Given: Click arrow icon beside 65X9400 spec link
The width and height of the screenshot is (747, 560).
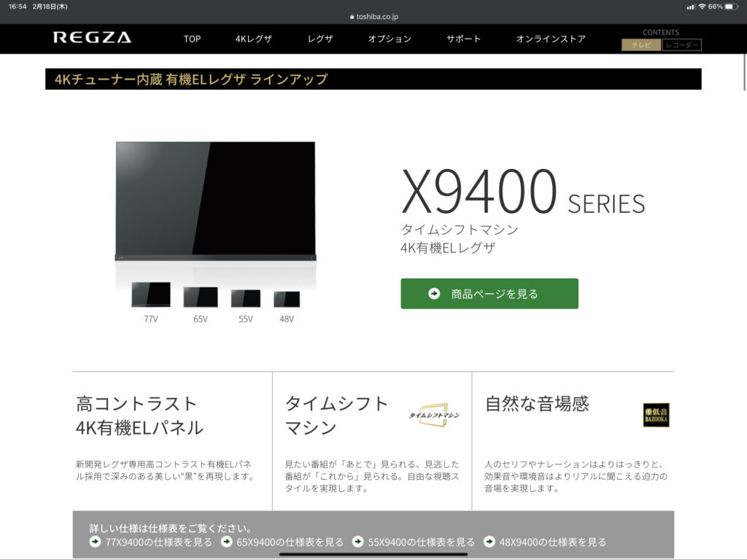Looking at the screenshot, I should 226,542.
